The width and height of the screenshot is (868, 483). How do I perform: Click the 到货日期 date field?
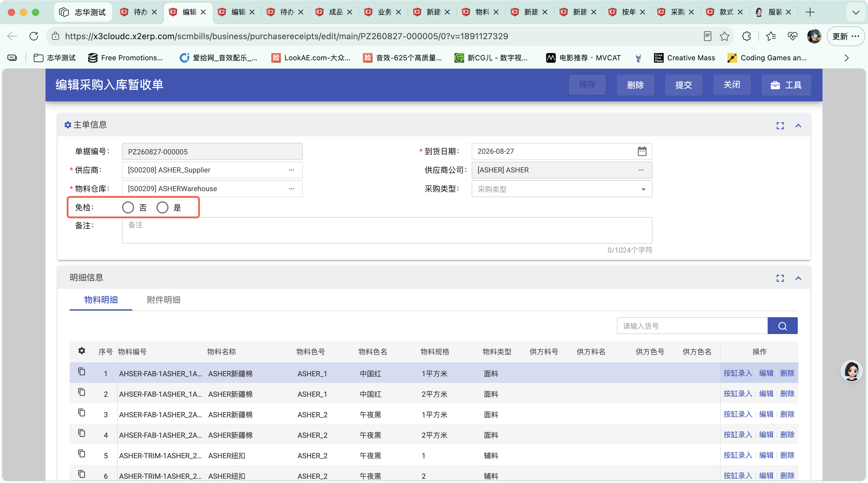562,151
